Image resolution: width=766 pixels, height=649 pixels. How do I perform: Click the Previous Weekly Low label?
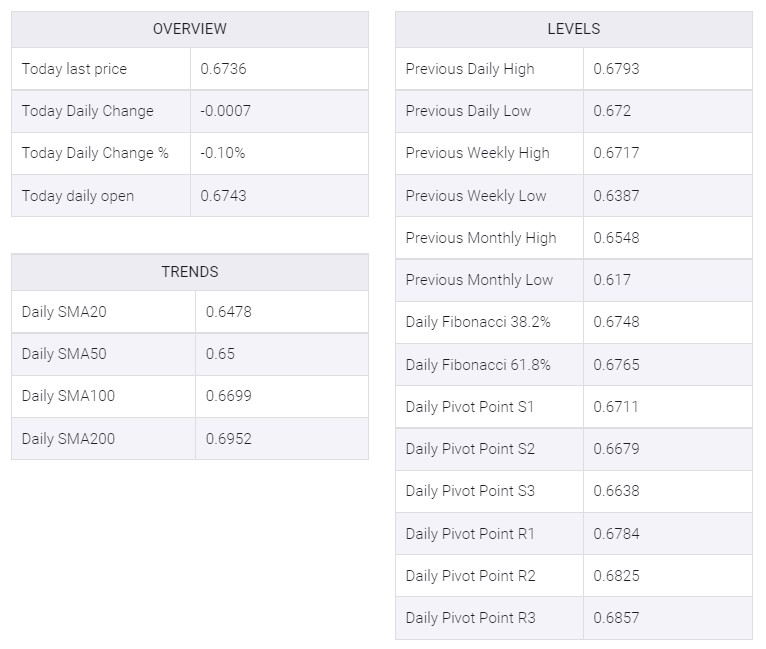[x=476, y=196]
